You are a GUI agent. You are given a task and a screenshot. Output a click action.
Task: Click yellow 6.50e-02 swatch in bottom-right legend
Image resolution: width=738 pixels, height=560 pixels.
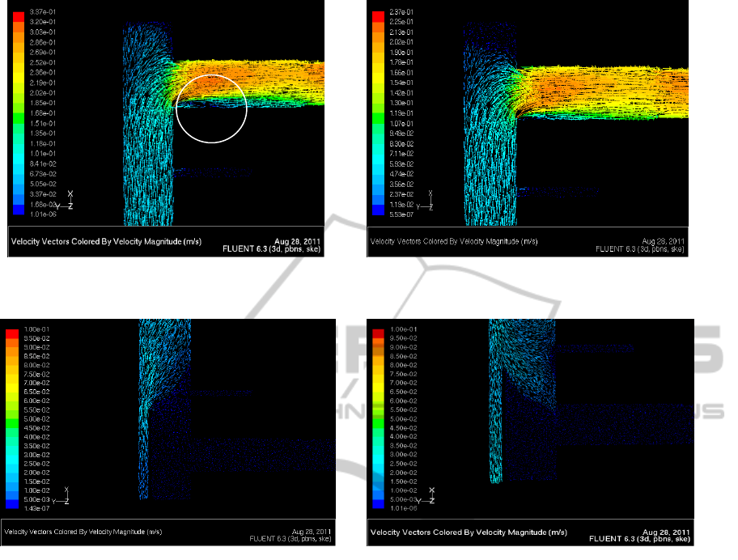coord(375,390)
